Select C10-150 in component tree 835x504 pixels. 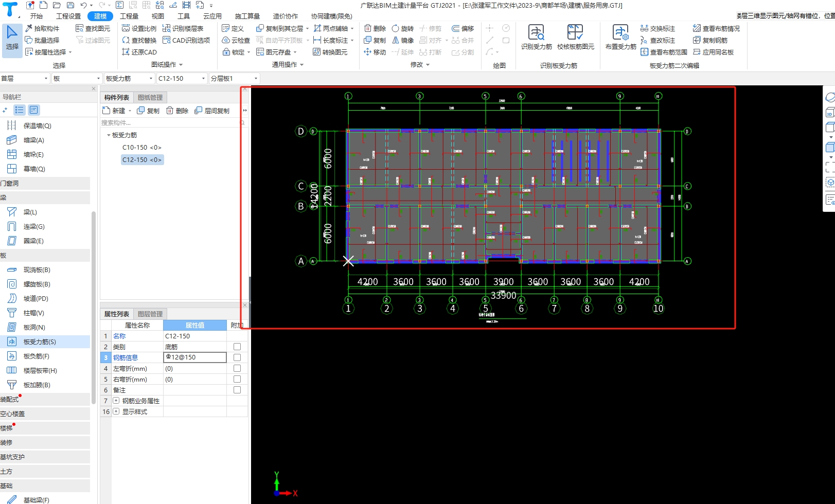click(142, 148)
